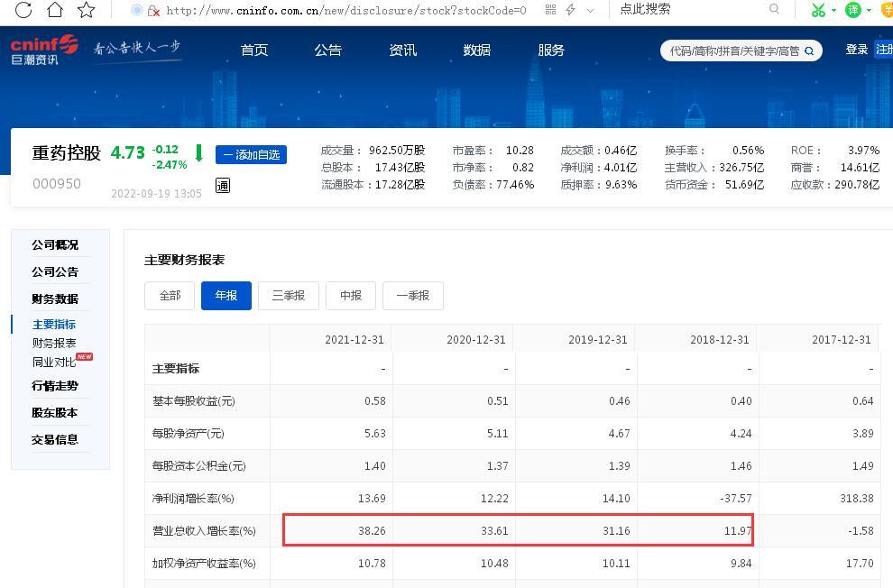
Task: Click the 净利润增长率(%) row label
Action: point(193,499)
